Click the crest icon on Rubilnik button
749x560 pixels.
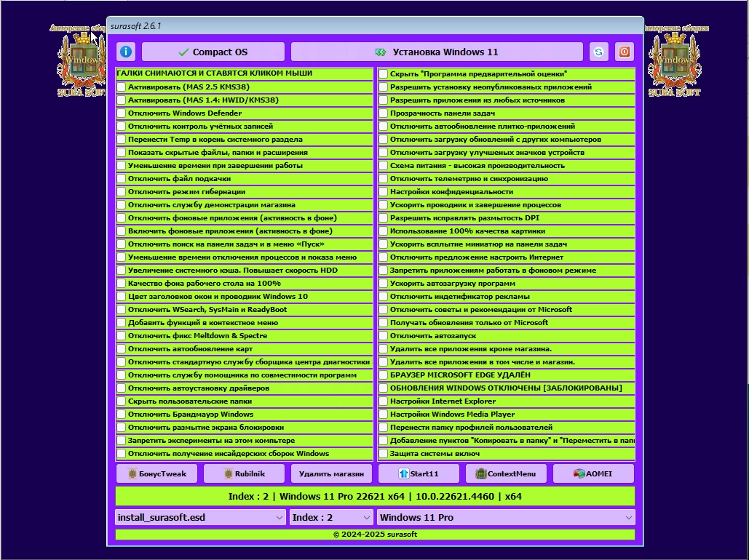tap(229, 473)
